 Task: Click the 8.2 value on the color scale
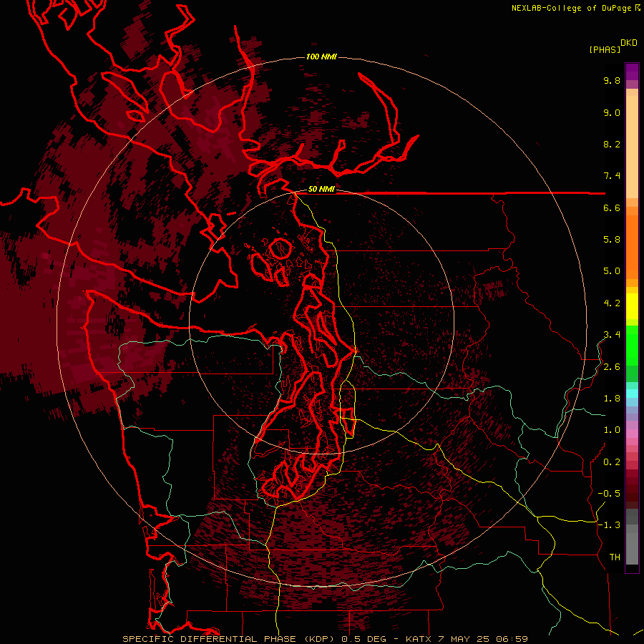pos(612,144)
